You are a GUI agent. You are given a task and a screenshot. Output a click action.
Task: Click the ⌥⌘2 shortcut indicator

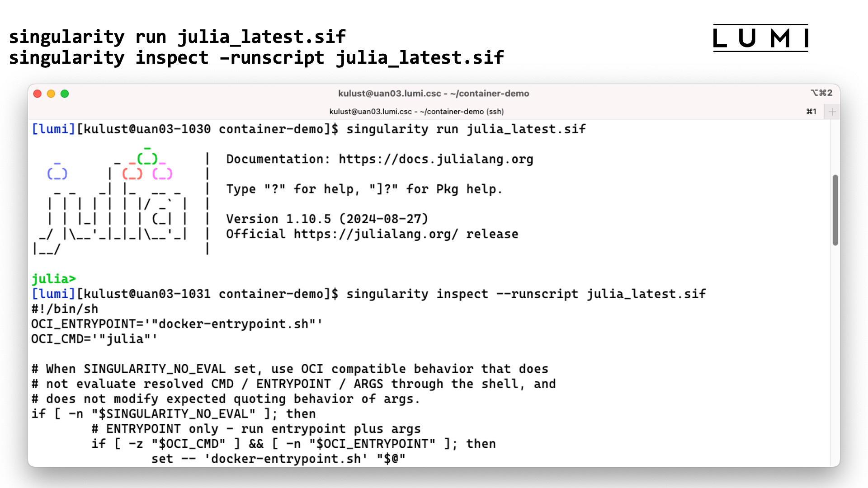821,93
